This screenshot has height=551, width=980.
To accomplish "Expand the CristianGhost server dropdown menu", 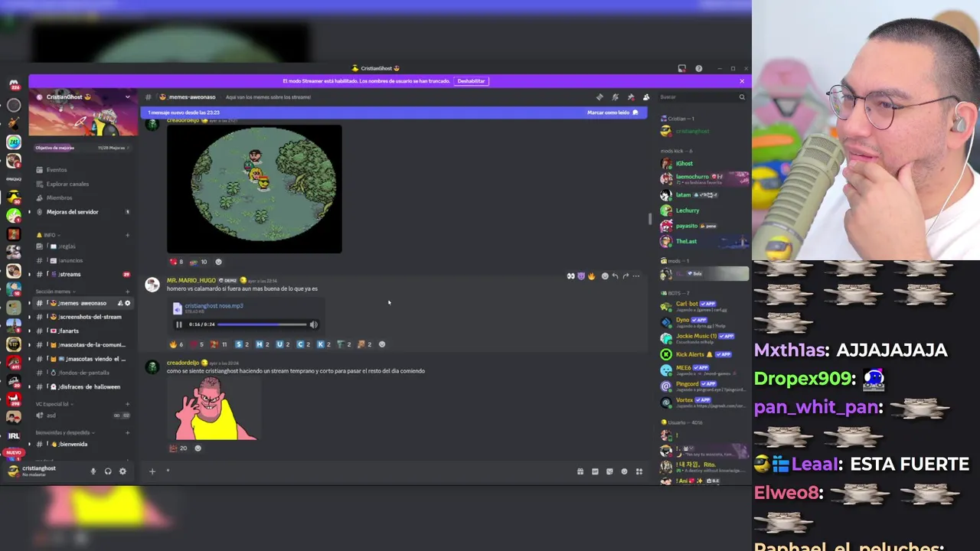I will (127, 97).
